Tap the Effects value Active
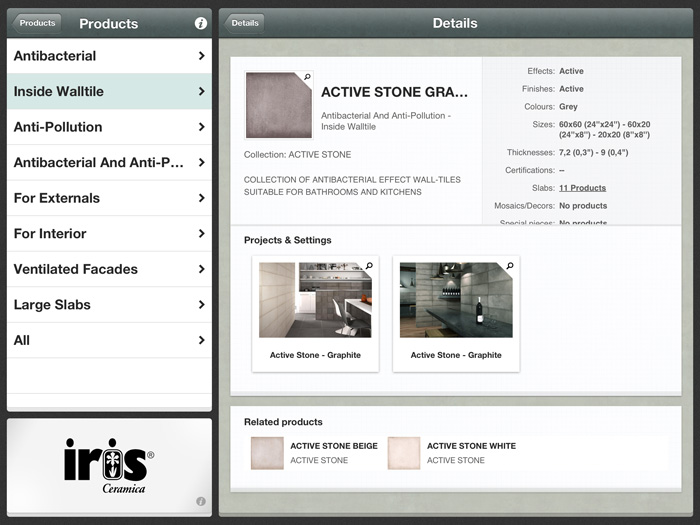700x525 pixels. 571,71
